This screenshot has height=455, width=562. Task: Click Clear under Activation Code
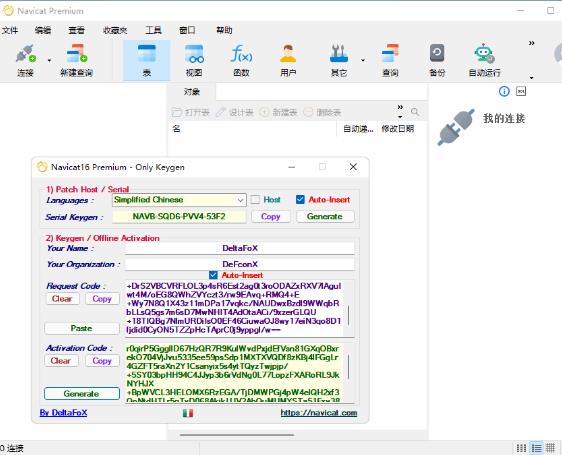(61, 361)
